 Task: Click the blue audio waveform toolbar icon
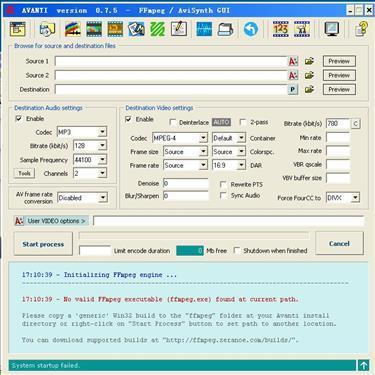click(204, 29)
